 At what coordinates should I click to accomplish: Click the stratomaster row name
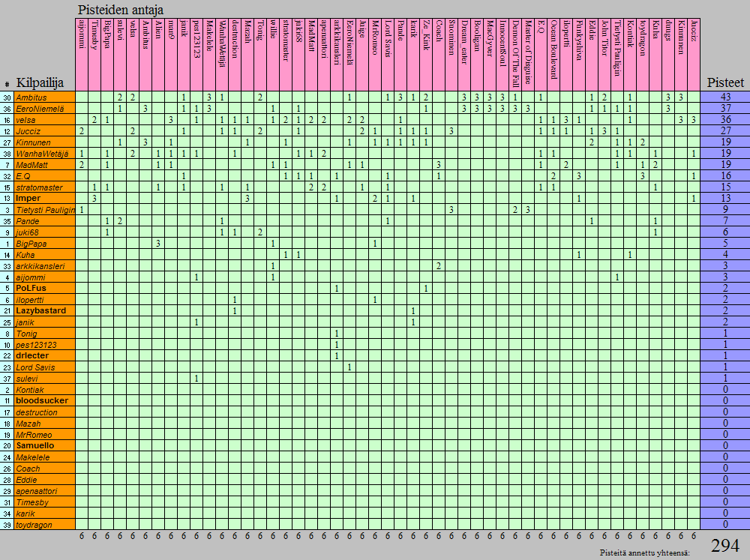point(44,187)
